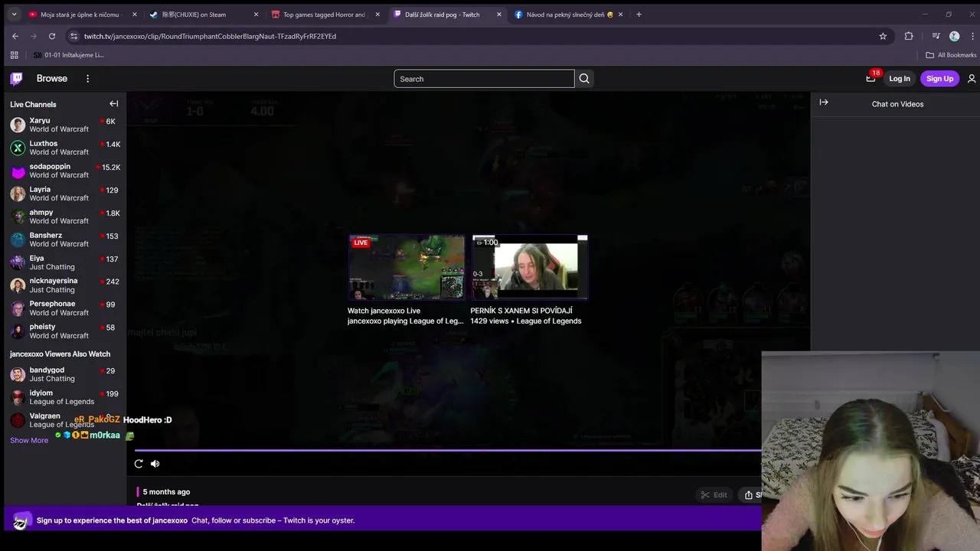Open Eiya channel avatar
980x551 pixels.
pyautogui.click(x=18, y=262)
